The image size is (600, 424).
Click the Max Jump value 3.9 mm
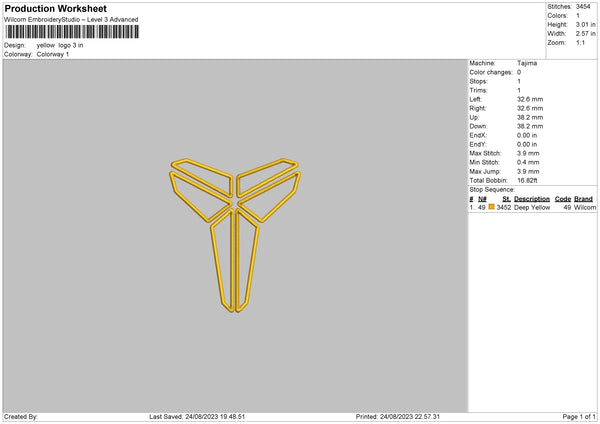click(x=528, y=172)
